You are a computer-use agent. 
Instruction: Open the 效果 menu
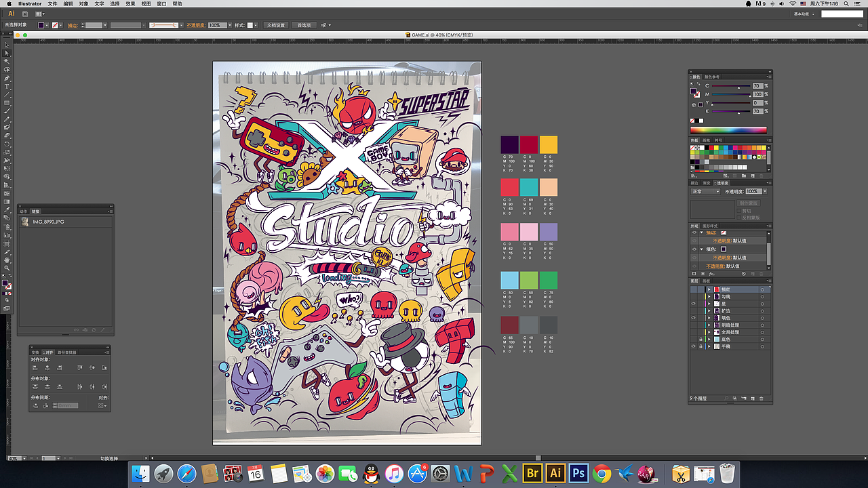click(x=130, y=3)
